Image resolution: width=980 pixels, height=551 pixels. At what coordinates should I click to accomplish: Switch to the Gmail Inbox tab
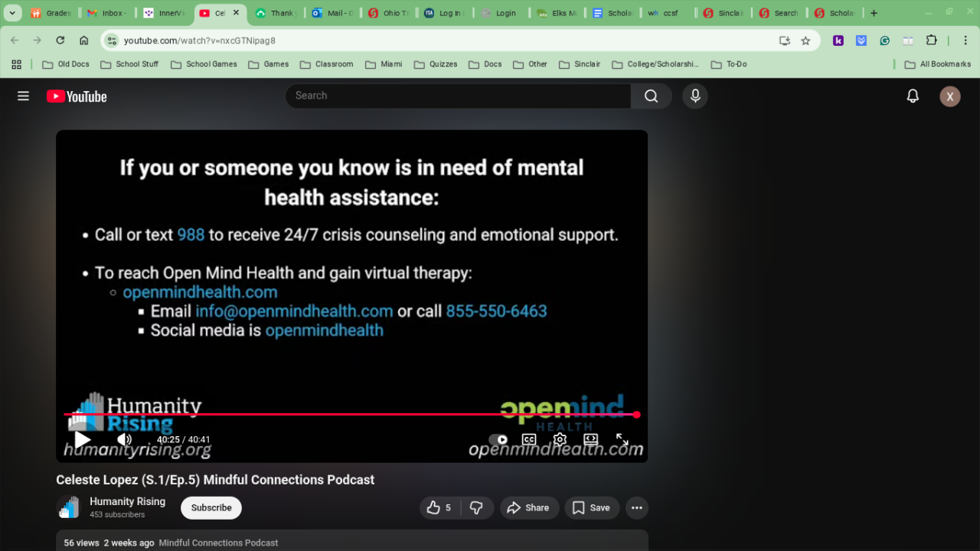107,13
